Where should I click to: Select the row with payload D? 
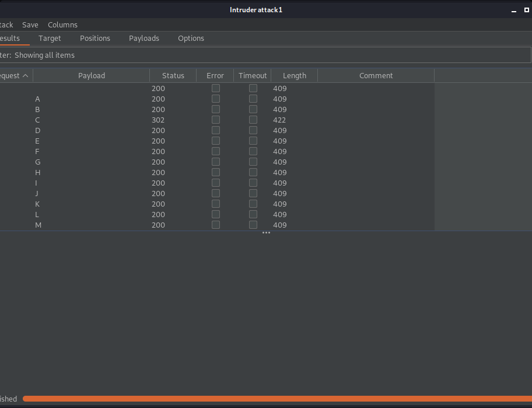217,130
